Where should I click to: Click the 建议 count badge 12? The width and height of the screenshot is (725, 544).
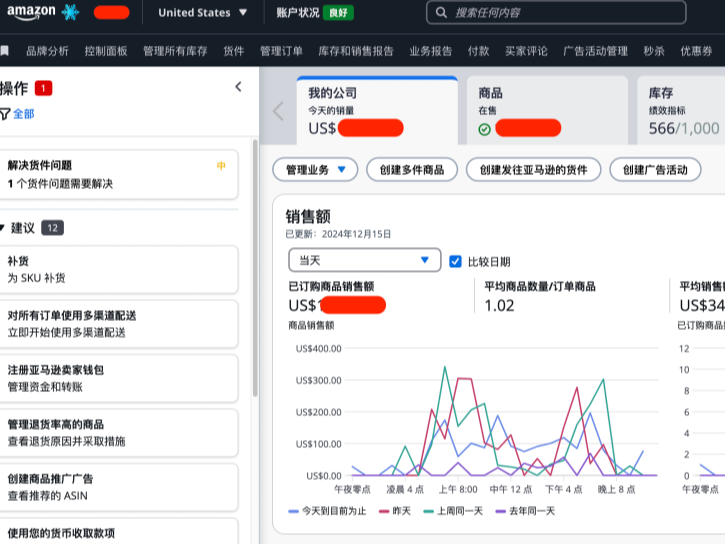pos(52,228)
